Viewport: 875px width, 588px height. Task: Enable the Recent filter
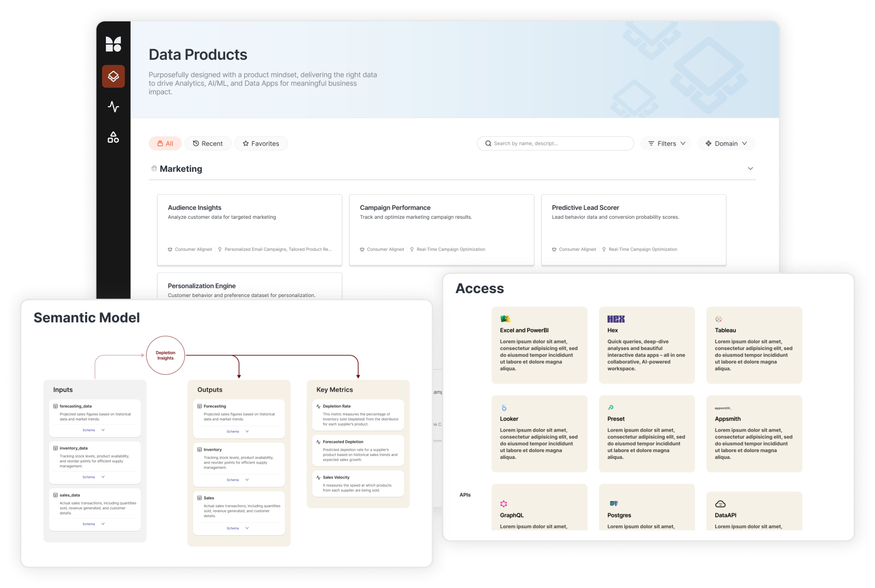208,143
